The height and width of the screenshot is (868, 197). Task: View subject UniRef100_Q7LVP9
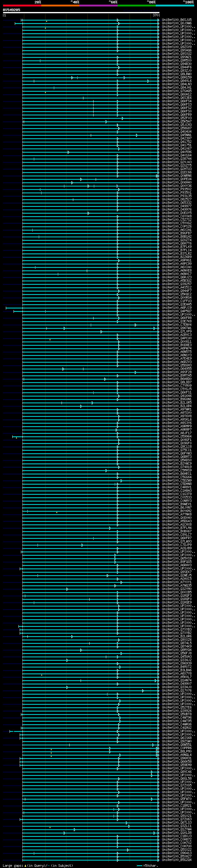[x=177, y=331]
